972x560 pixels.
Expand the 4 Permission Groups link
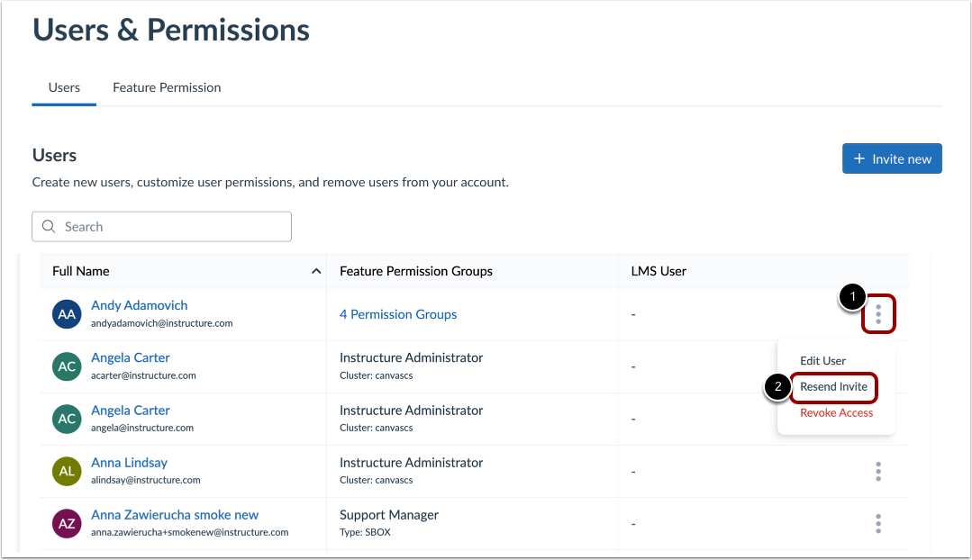pos(398,314)
